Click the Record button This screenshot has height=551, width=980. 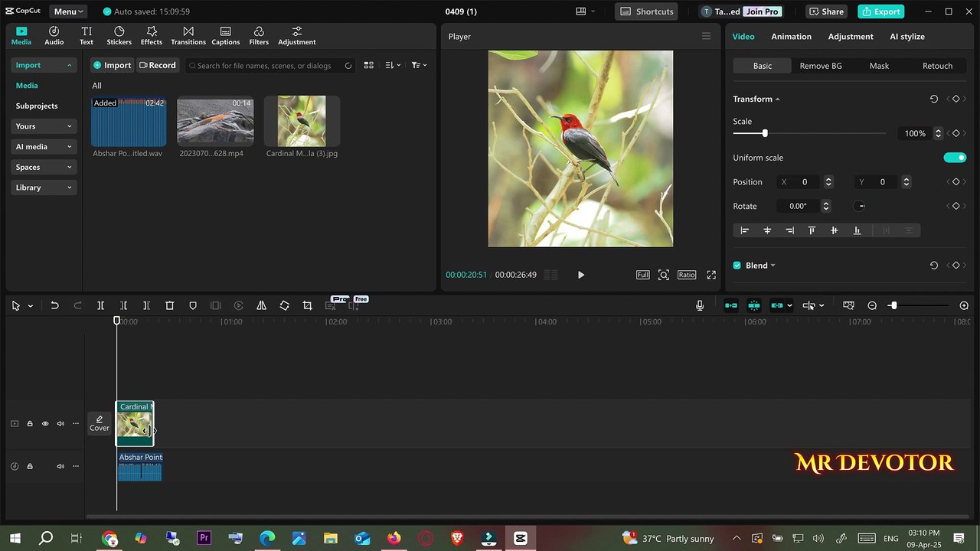tap(158, 65)
